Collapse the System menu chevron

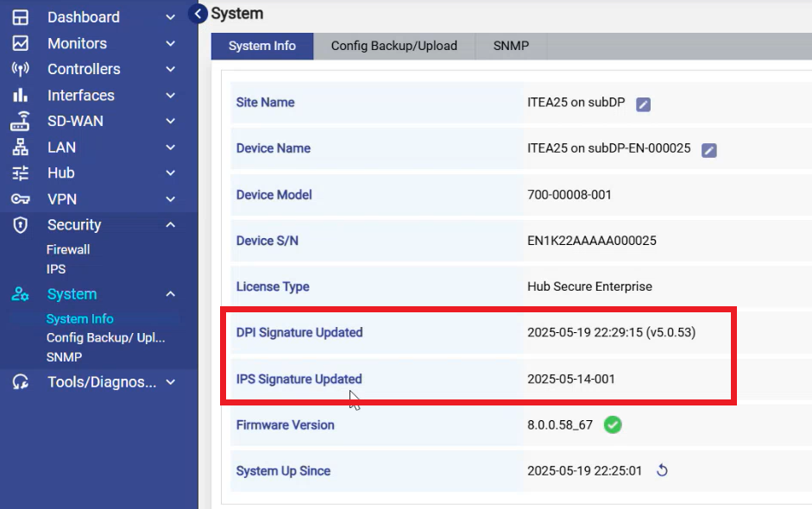pos(170,294)
